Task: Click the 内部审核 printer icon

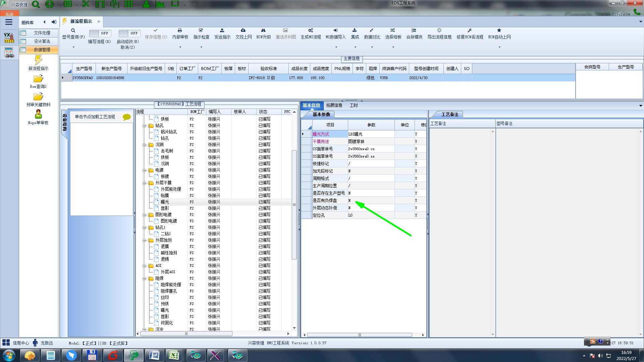Action: point(180,31)
